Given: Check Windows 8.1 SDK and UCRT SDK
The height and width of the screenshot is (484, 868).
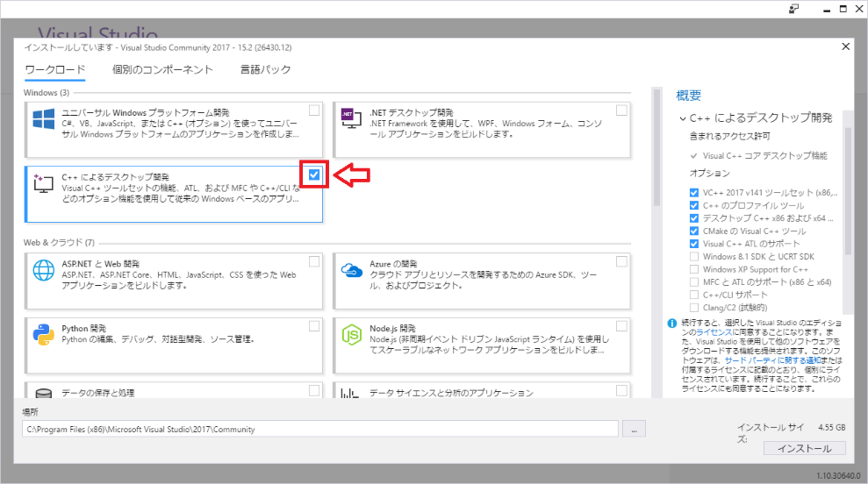Looking at the screenshot, I should pos(693,256).
